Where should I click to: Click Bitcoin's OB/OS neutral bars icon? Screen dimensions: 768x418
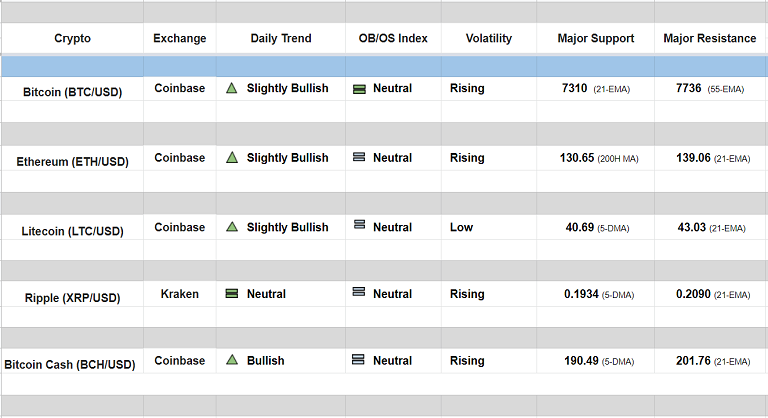359,89
